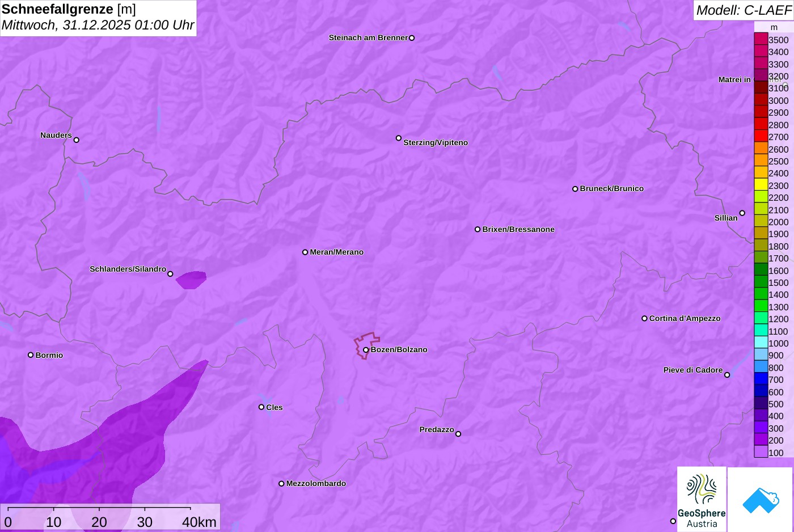794x532 pixels.
Task: Click the GeoSphere Austria logo
Action: (702, 499)
